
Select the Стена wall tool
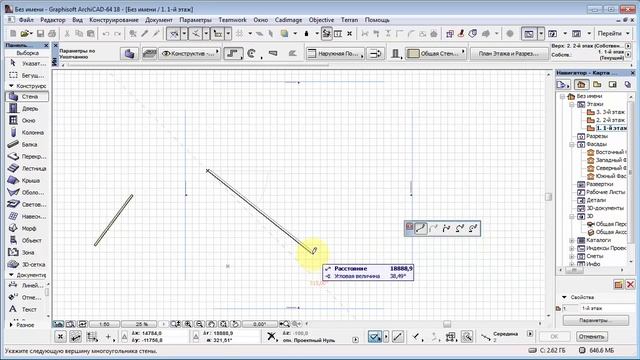click(27, 97)
